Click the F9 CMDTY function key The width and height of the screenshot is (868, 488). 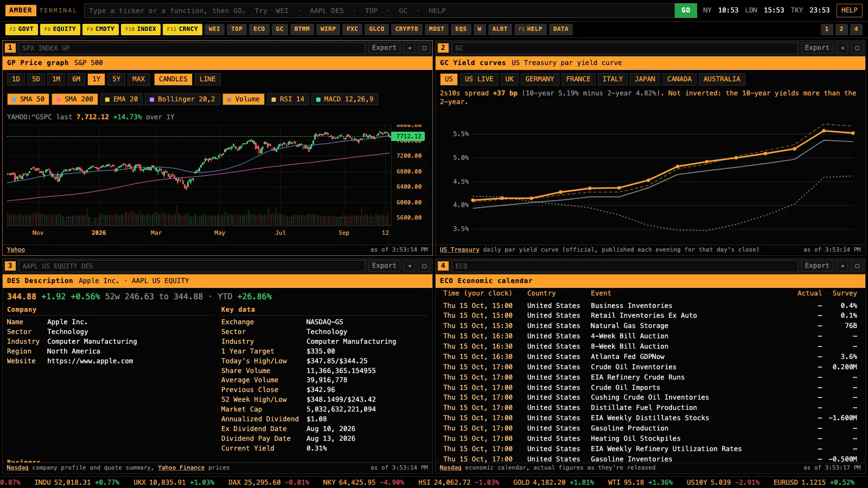tap(100, 29)
